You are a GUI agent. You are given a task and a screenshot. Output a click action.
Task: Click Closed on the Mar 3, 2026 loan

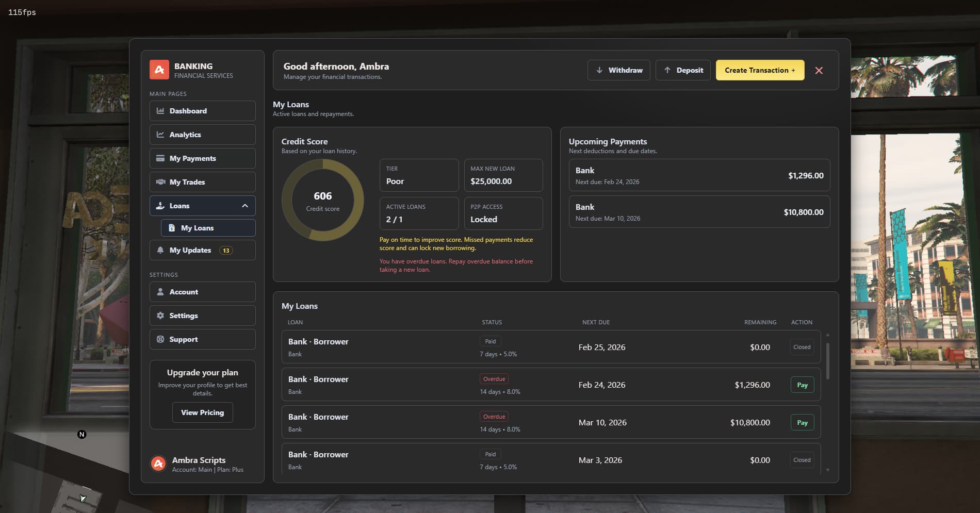click(802, 460)
